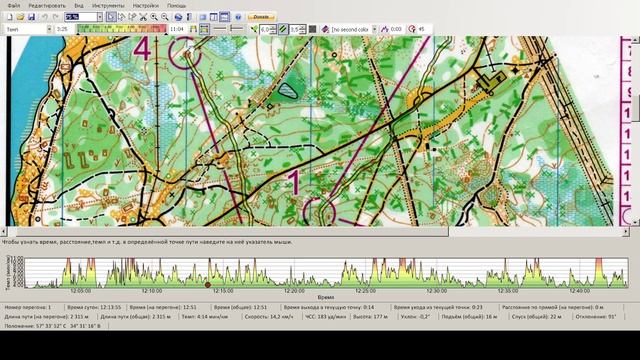Open the Настройки menu
This screenshot has height=360, width=640.
point(146,6)
